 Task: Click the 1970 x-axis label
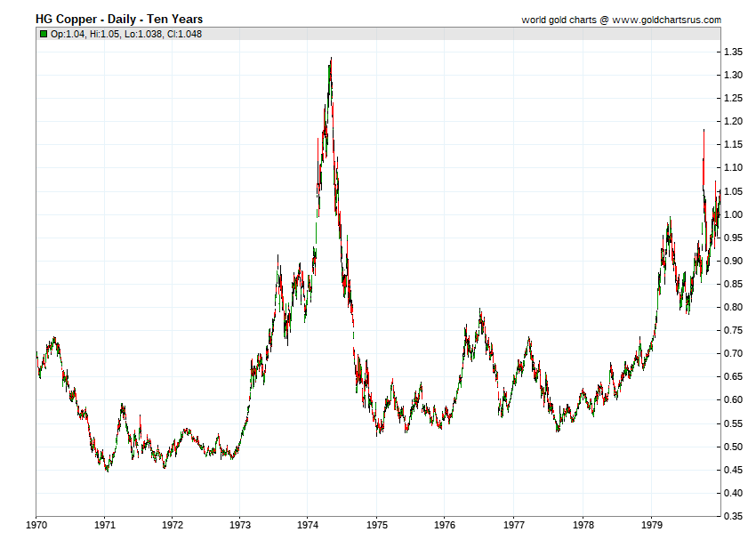pos(36,526)
